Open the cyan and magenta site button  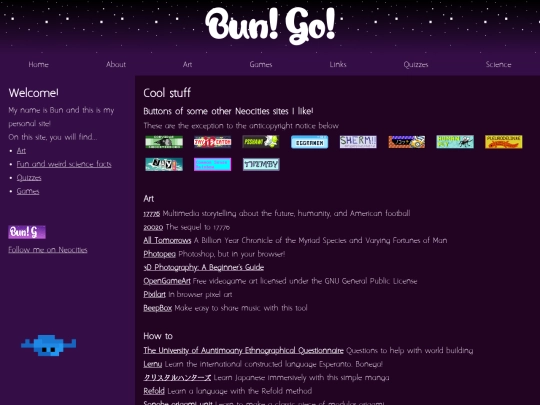pos(212,164)
